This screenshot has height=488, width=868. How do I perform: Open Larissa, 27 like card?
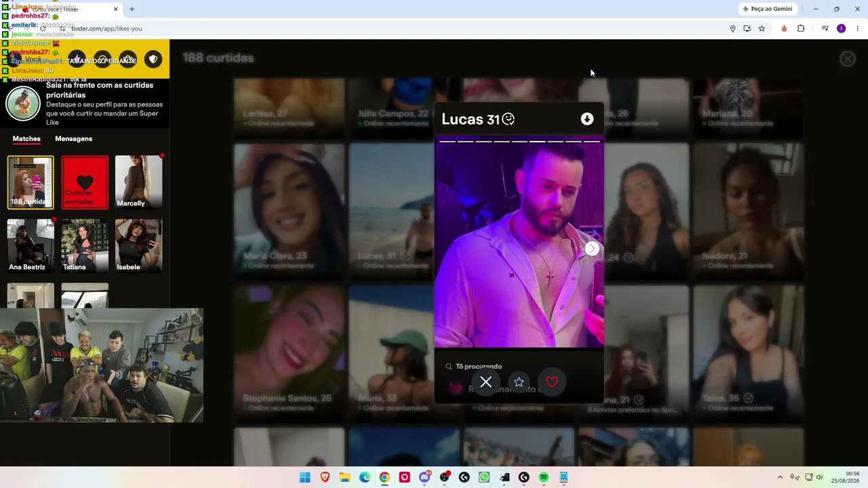(x=289, y=107)
